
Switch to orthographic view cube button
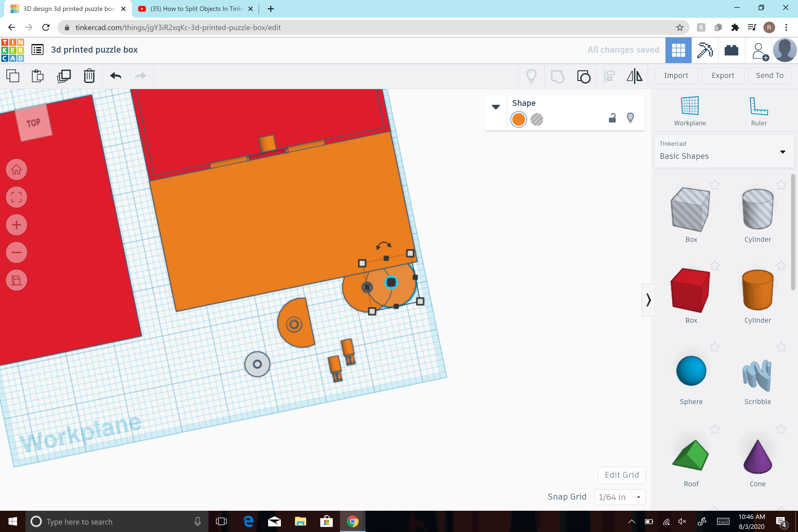pos(16,280)
